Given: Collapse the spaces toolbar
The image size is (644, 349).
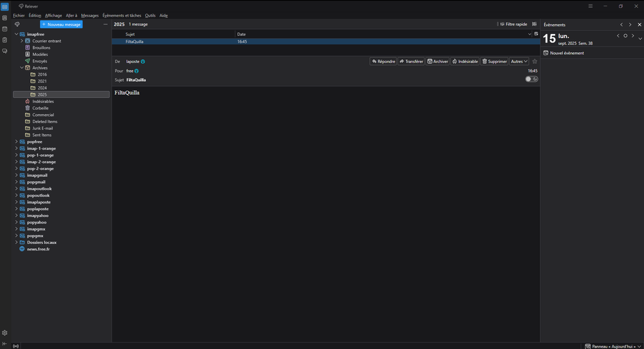Looking at the screenshot, I should (x=5, y=345).
